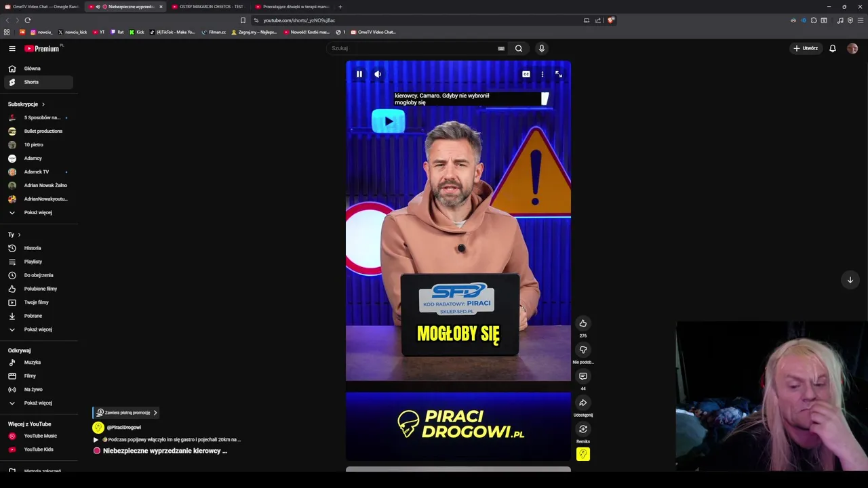Open Twoje filmy
868x488 pixels.
(x=39, y=302)
